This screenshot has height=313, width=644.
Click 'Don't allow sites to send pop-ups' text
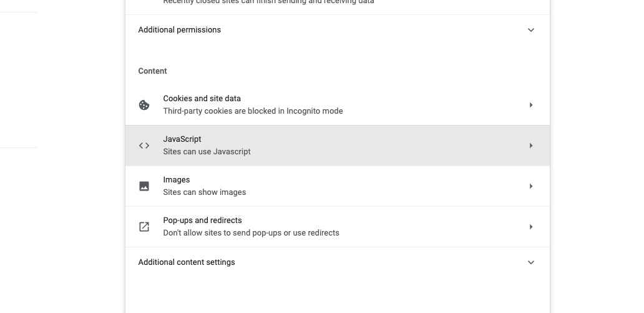251,233
